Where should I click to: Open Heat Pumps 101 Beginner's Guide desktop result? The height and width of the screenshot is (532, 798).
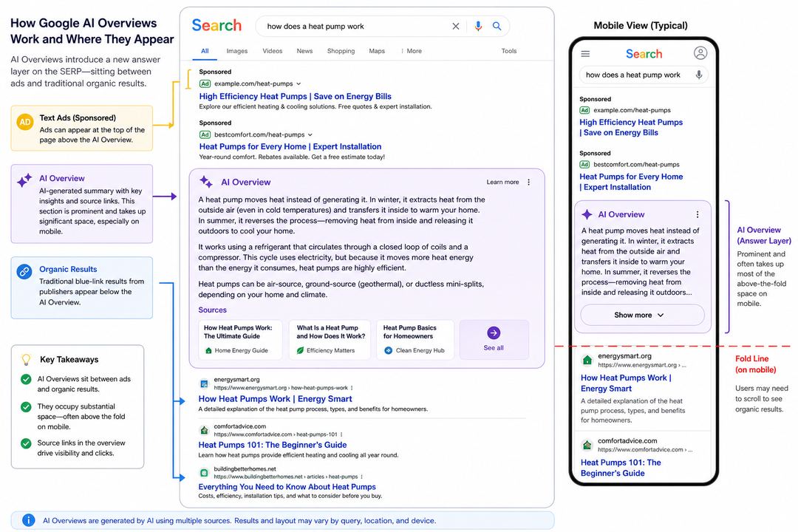click(272, 445)
